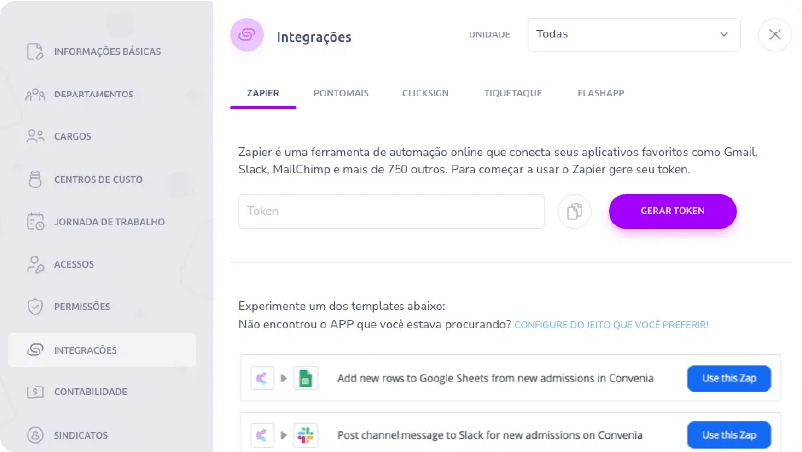Open Configure do jeito que você preferir link
This screenshot has height=452, width=802.
[611, 325]
